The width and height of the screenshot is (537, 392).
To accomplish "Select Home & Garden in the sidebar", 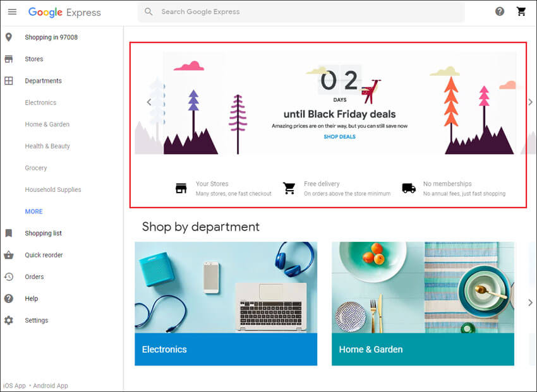I will coord(47,124).
